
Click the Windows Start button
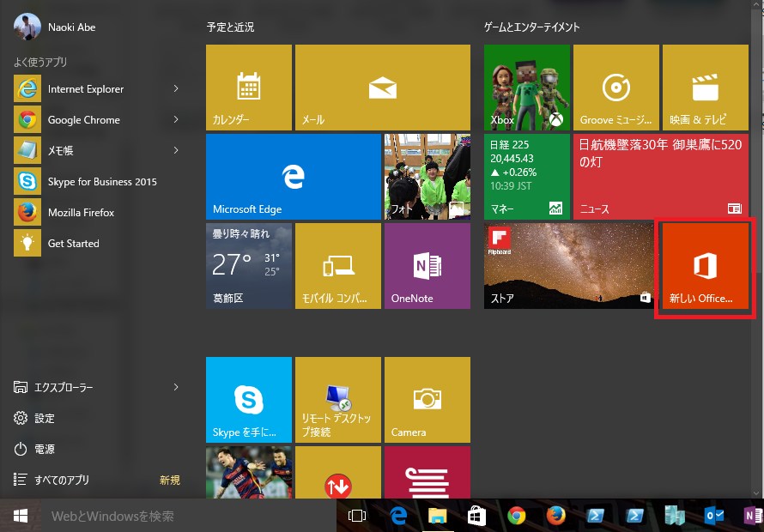point(21,516)
